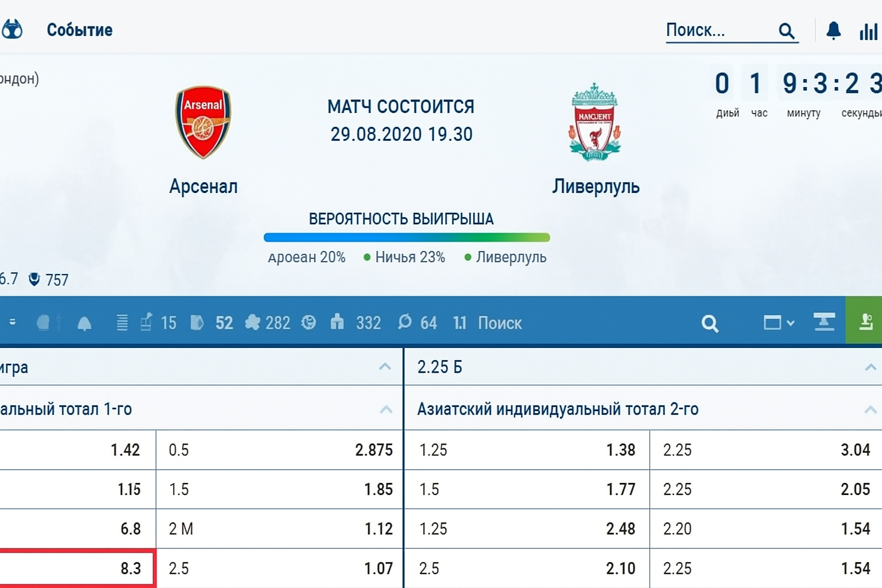This screenshot has width=882, height=588.
Task: Click the Liverpool club crest
Action: [x=595, y=122]
